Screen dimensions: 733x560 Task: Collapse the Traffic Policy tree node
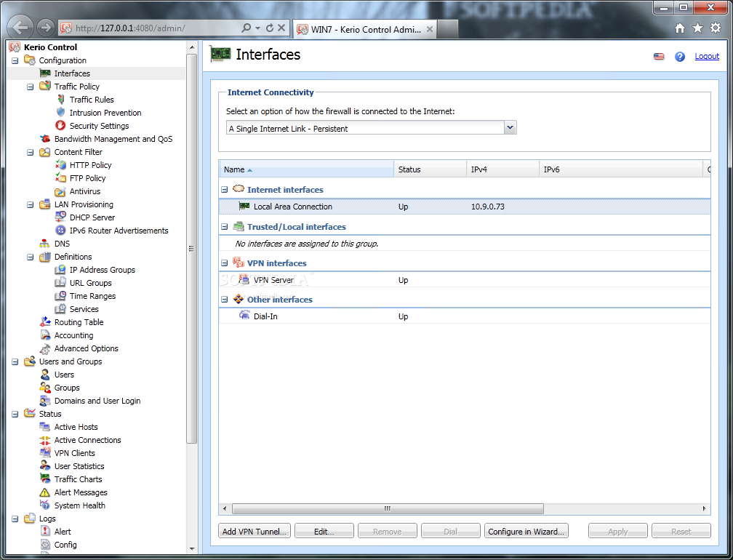click(x=31, y=87)
